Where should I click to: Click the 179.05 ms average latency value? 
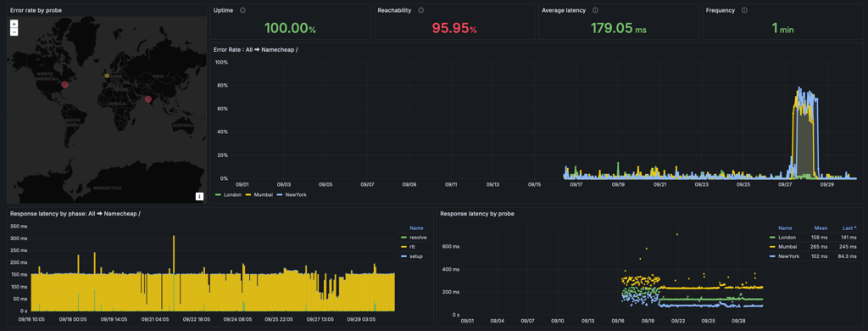618,28
